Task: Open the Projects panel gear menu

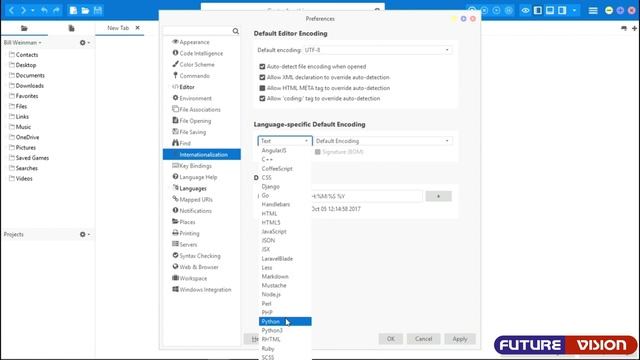Action: coord(84,234)
